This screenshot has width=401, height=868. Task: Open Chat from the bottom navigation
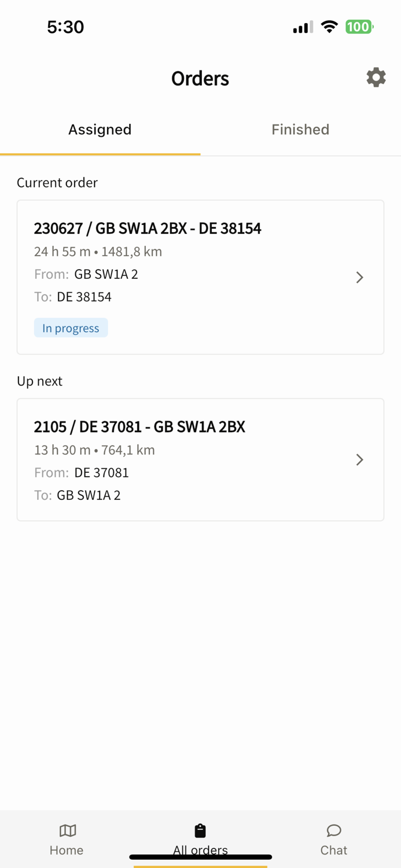334,839
